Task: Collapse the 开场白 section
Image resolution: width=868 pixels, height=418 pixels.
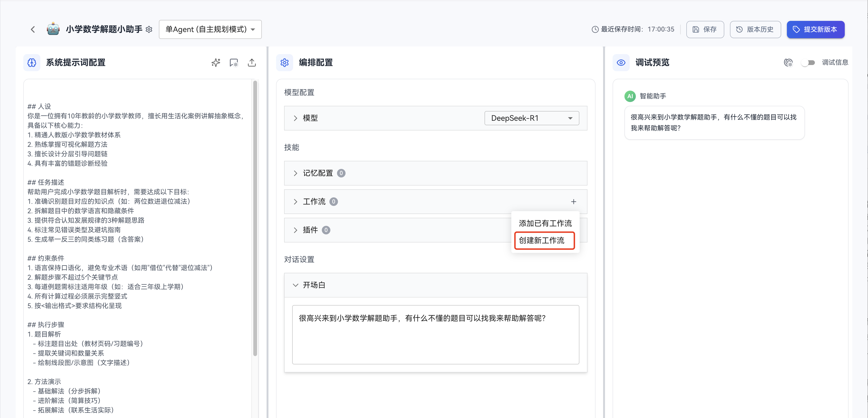Action: 295,285
